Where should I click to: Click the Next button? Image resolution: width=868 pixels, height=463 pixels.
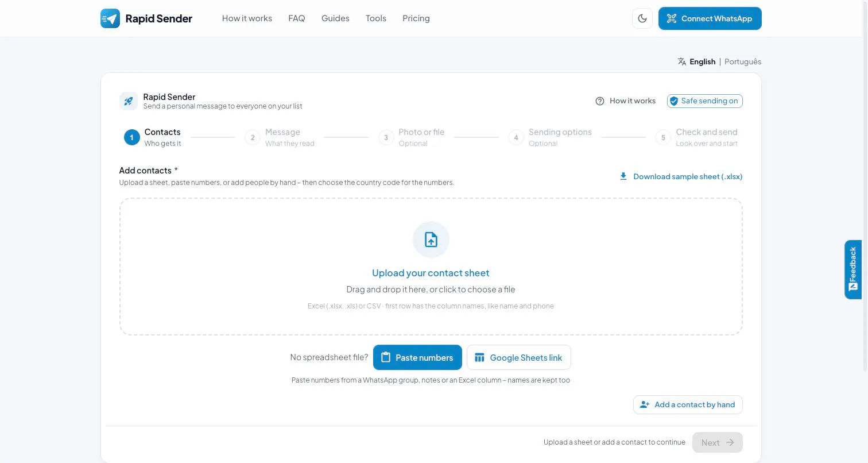coord(718,442)
